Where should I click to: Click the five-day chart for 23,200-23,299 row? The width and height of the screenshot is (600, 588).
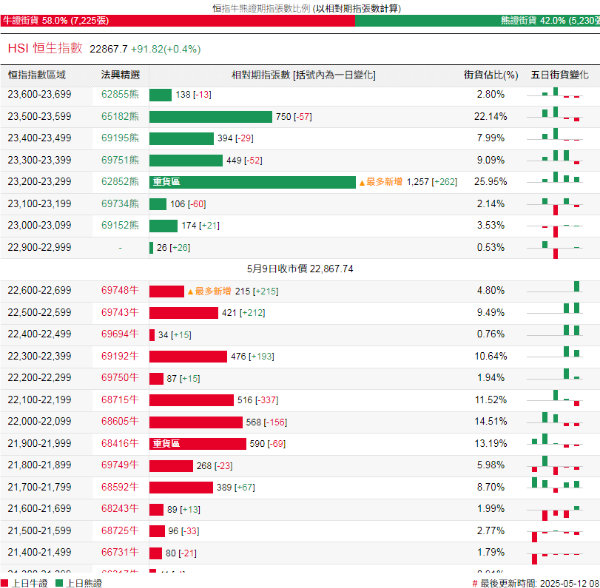pyautogui.click(x=555, y=178)
